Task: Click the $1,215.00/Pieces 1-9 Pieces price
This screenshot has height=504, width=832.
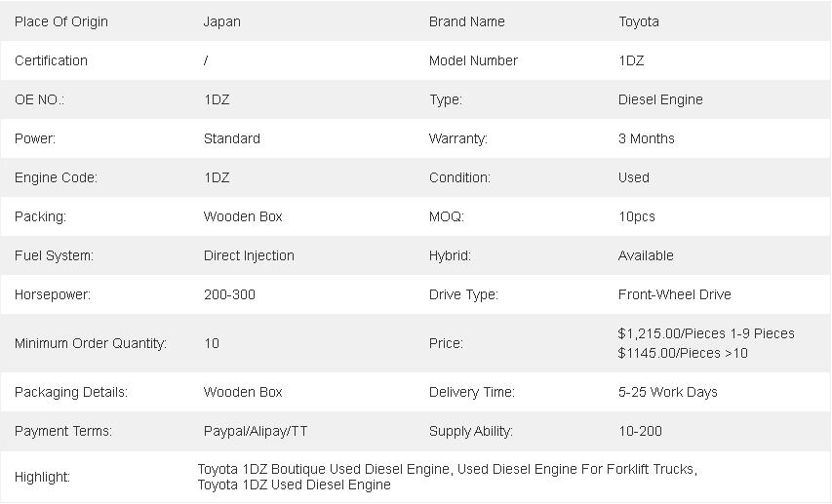Action: coord(706,333)
